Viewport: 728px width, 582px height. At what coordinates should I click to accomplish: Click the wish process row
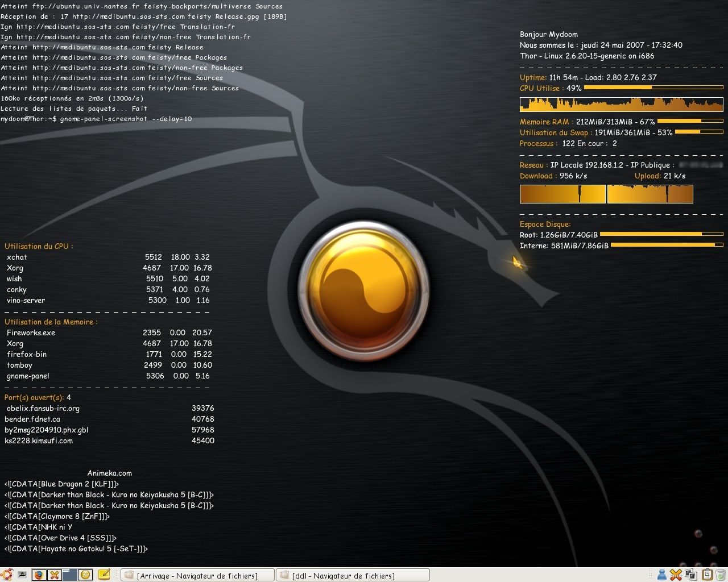pyautogui.click(x=108, y=278)
